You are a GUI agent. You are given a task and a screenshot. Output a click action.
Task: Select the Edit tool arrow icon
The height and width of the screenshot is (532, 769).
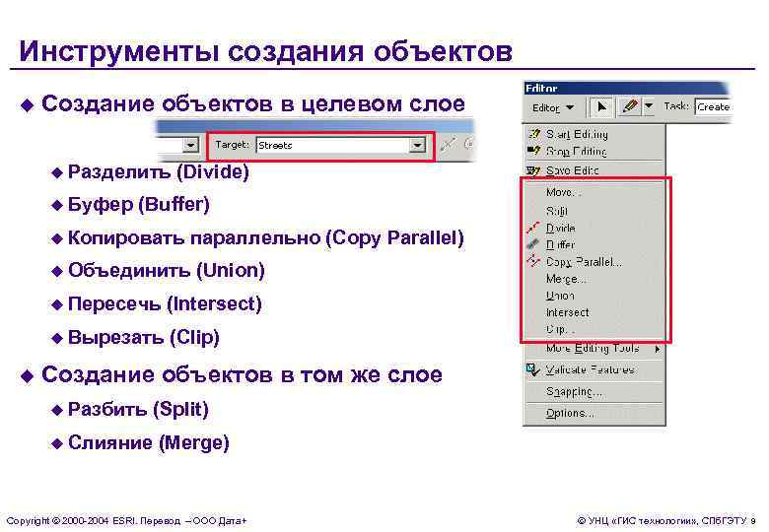(601, 106)
